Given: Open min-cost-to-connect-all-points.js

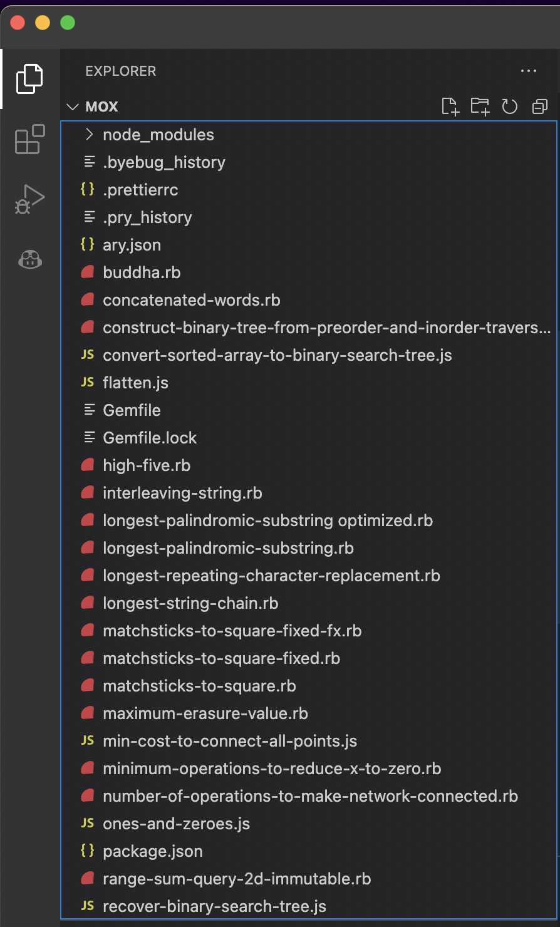Looking at the screenshot, I should click(230, 741).
